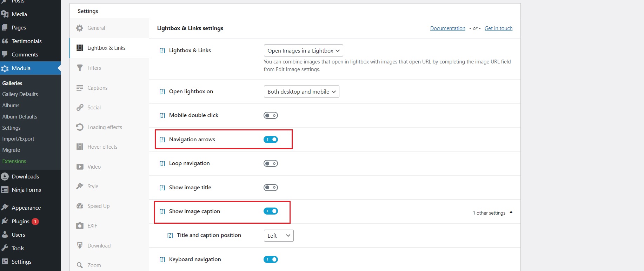Enable the Loop navigation toggle
Image resolution: width=644 pixels, height=271 pixels.
[x=271, y=163]
